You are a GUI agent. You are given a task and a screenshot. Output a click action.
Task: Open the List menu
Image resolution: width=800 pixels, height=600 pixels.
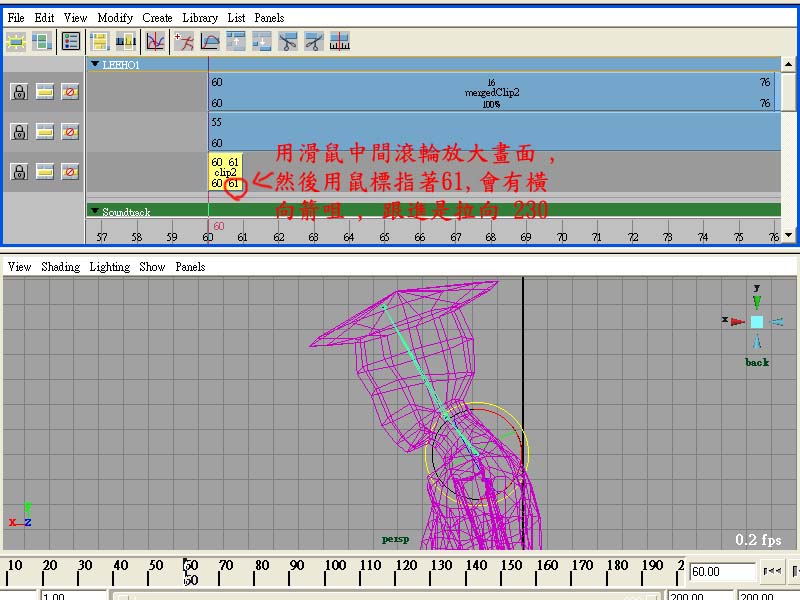pyautogui.click(x=236, y=18)
